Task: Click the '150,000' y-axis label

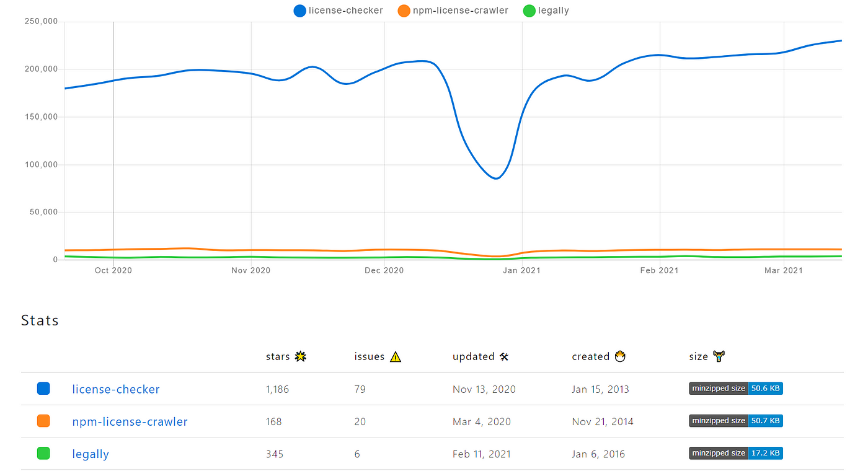Action: (x=42, y=117)
